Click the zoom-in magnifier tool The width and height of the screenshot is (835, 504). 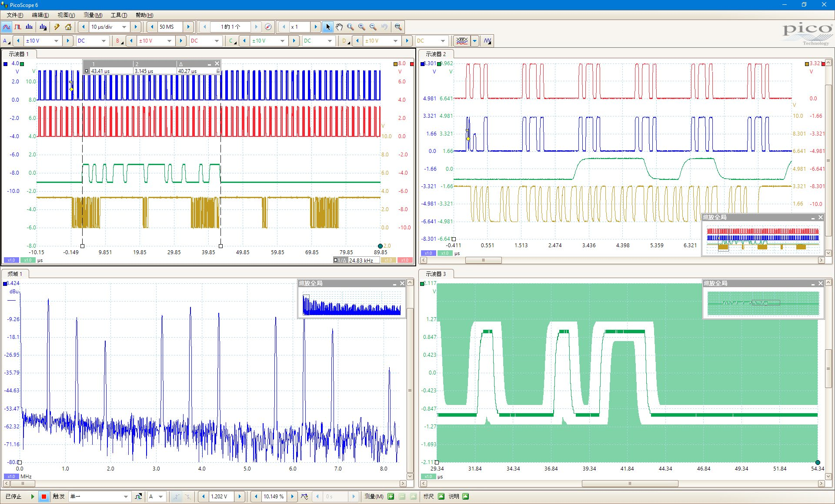point(362,27)
